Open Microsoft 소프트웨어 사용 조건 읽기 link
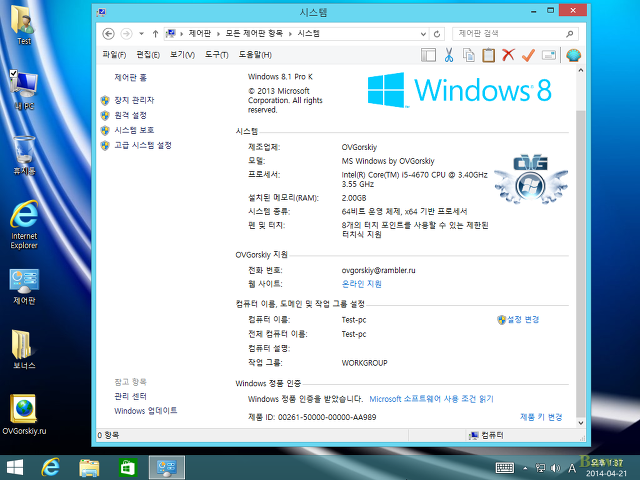This screenshot has height=480, width=640. [x=431, y=399]
